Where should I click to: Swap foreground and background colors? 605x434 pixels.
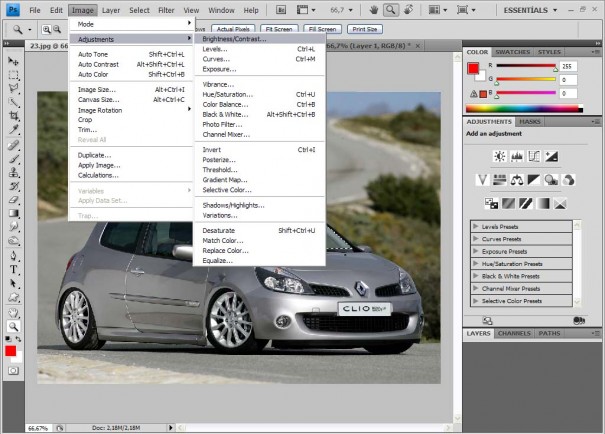coord(18,339)
